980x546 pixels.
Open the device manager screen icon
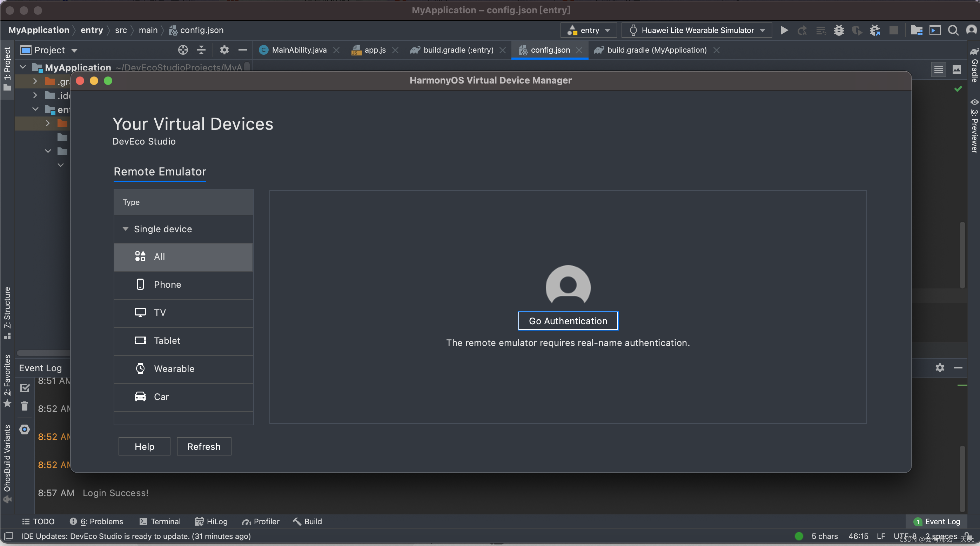click(x=935, y=31)
